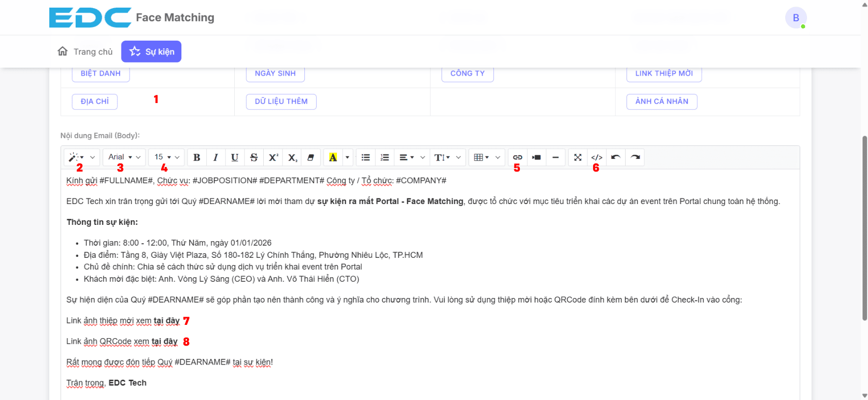
Task: Insert the ẢNH CÁ NHÂN placeholder
Action: coord(662,102)
